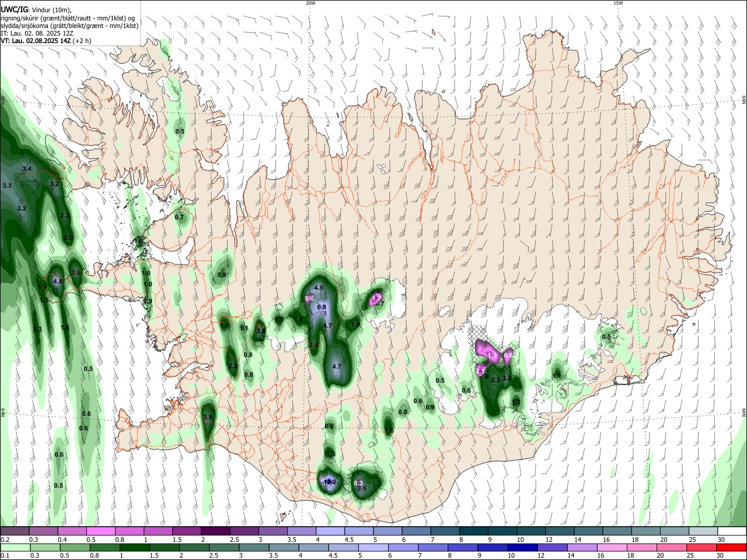This screenshot has height=560, width=747.
Task: Click the 3.4 precipitation value in the northwest
Action: tap(26, 169)
